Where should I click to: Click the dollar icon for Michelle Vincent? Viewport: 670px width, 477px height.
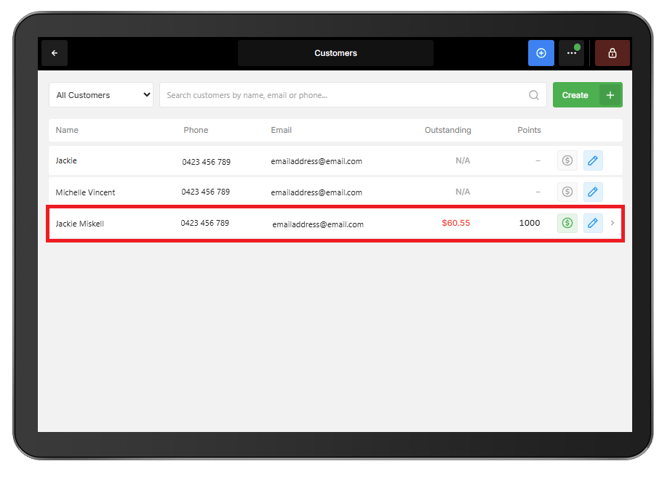[567, 191]
